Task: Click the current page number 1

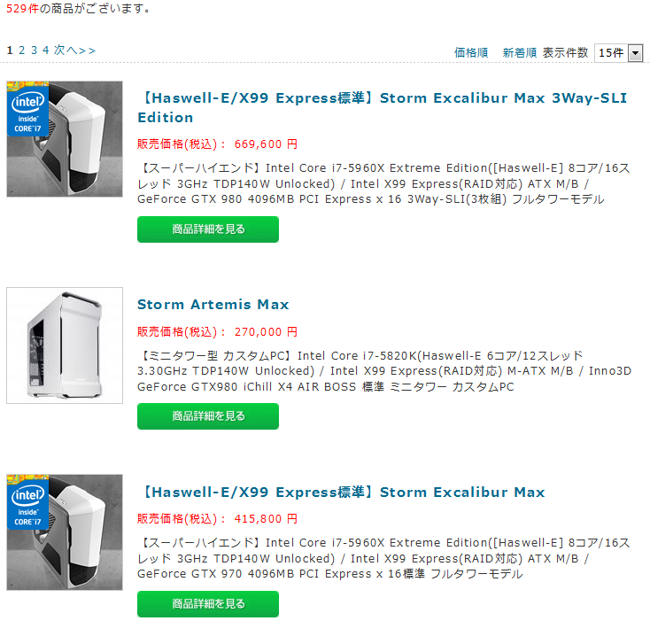Action: [x=10, y=50]
